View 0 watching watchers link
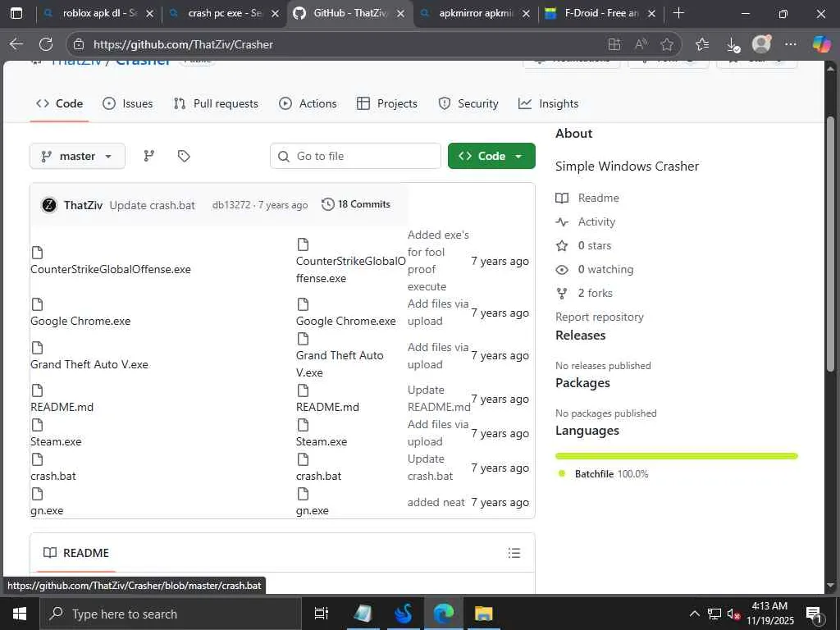The image size is (840, 630). coord(595,269)
